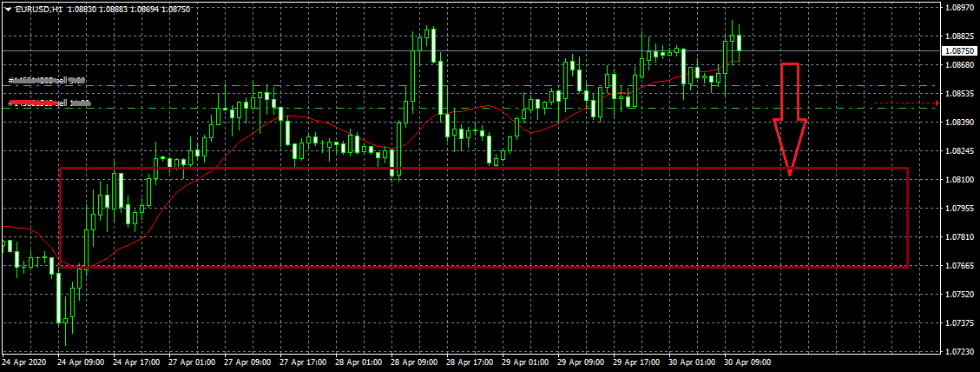Click the 1.07230 price axis label
980x372 pixels.
click(957, 351)
